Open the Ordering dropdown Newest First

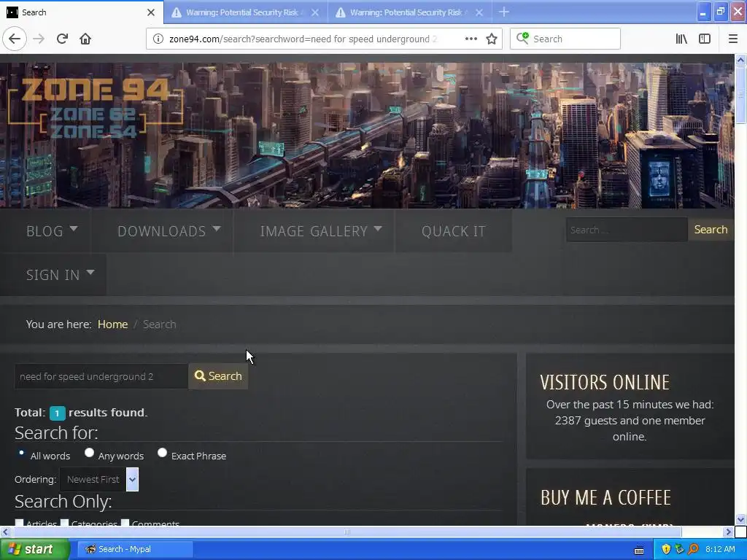pyautogui.click(x=99, y=479)
